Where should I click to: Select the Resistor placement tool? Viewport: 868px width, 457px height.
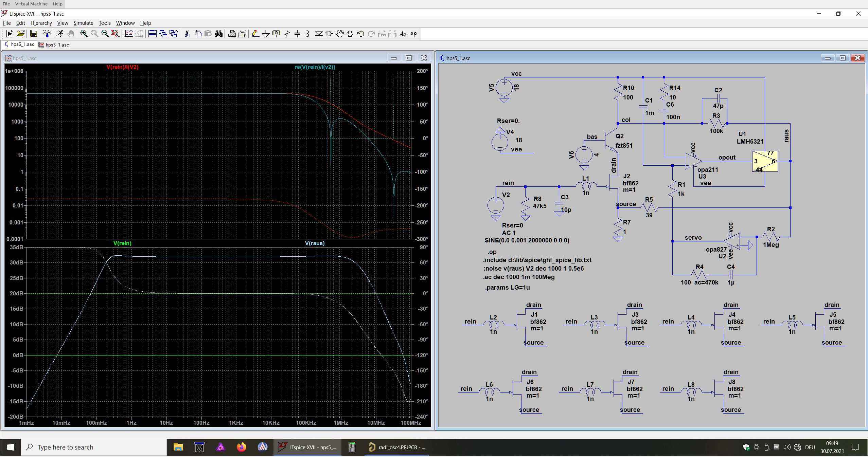coord(287,34)
